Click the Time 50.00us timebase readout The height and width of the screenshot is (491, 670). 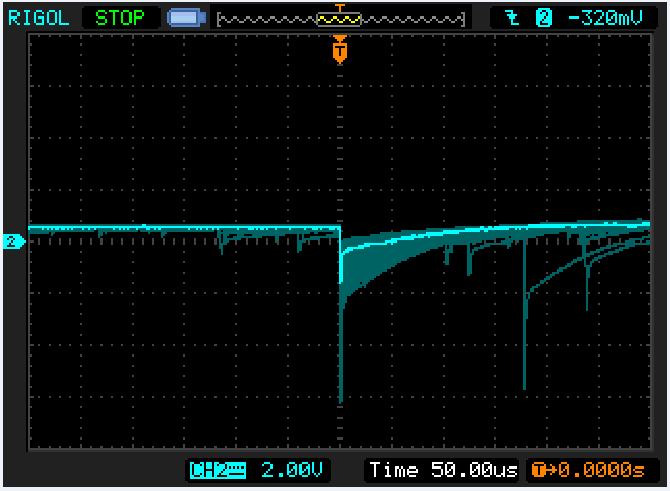pyautogui.click(x=443, y=470)
